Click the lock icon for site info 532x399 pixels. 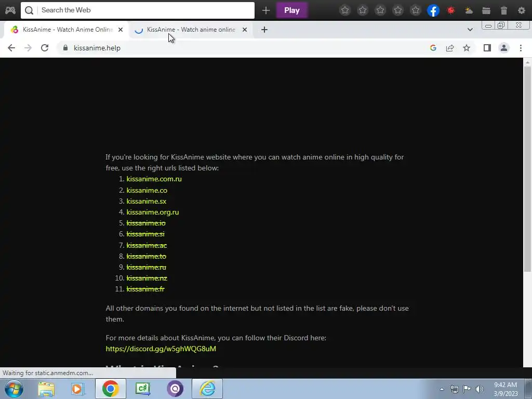click(65, 48)
